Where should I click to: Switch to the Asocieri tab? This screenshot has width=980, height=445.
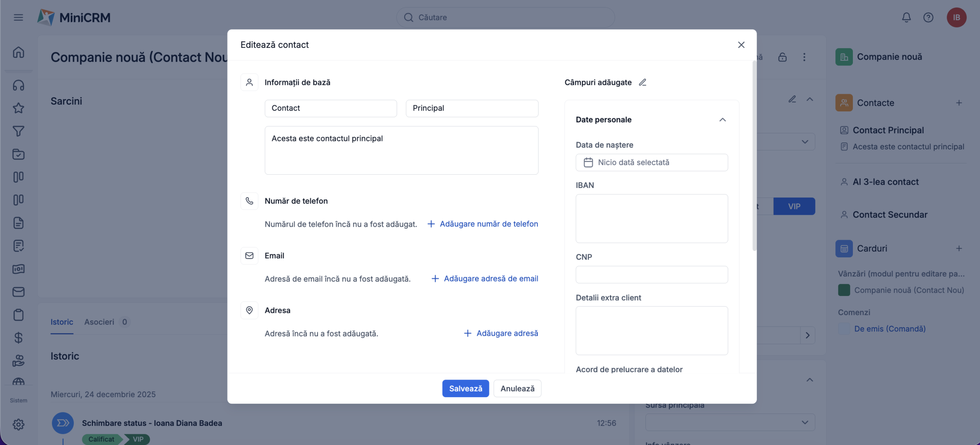[x=99, y=322]
